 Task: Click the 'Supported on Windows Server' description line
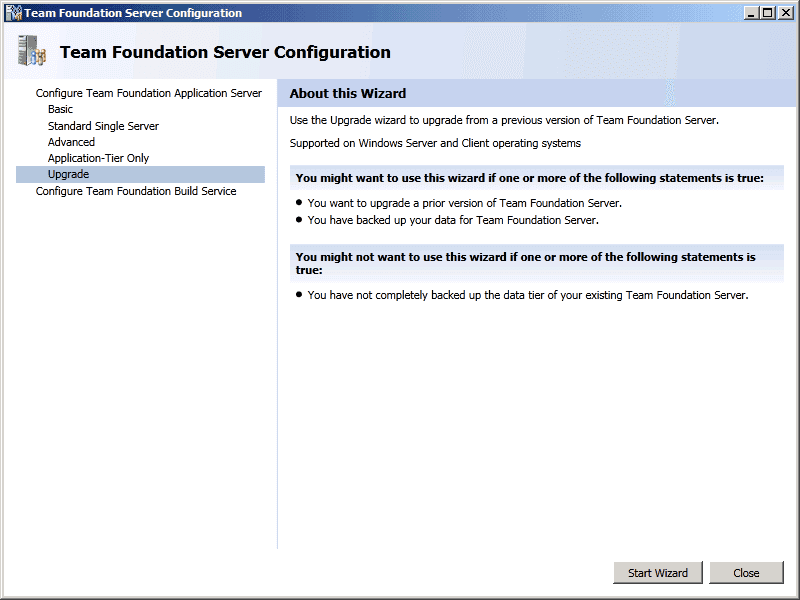(435, 143)
